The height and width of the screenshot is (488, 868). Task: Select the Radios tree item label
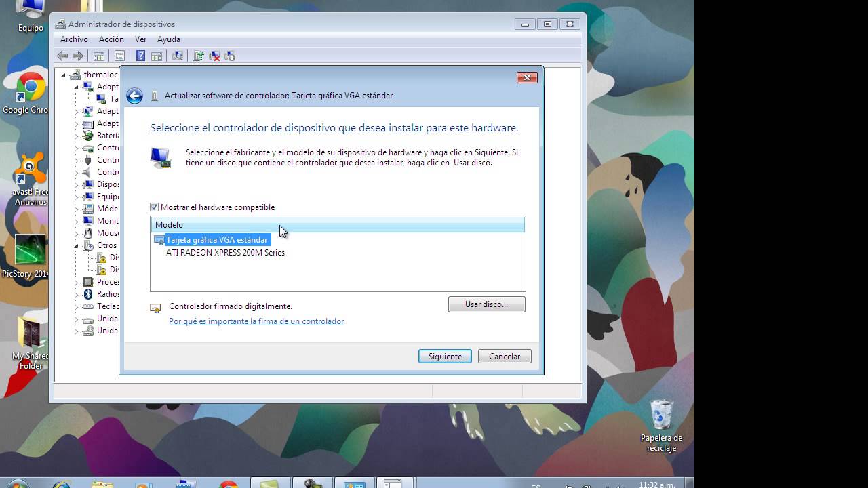[x=108, y=294]
